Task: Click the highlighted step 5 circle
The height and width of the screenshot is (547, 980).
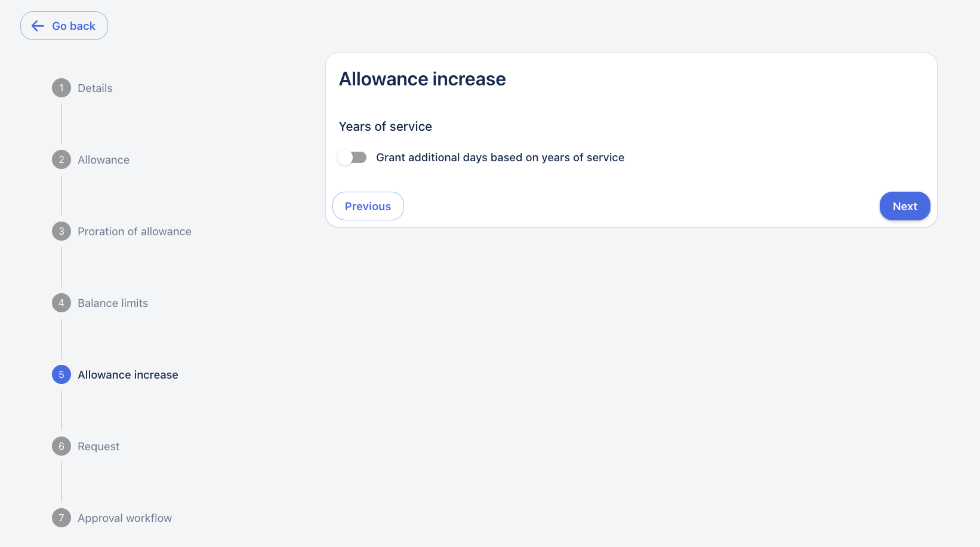Action: point(61,374)
